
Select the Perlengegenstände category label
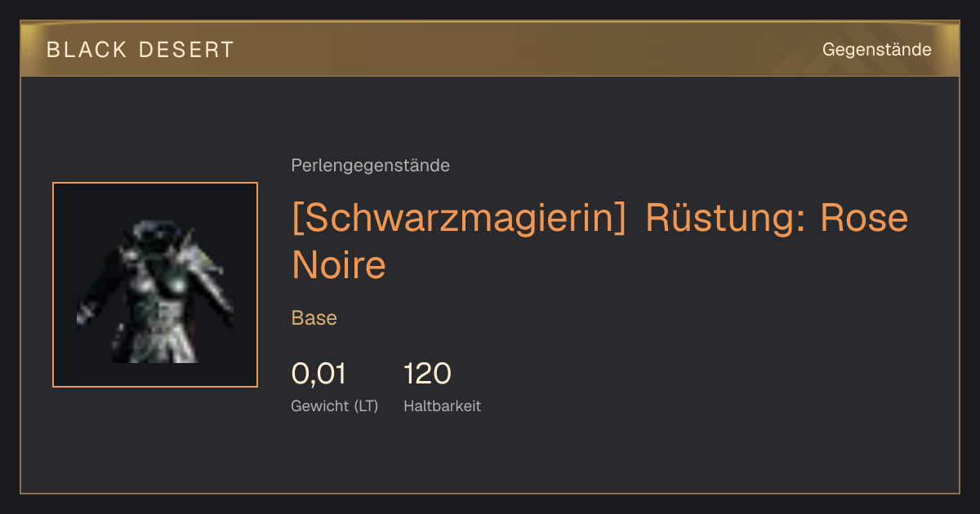(x=370, y=166)
